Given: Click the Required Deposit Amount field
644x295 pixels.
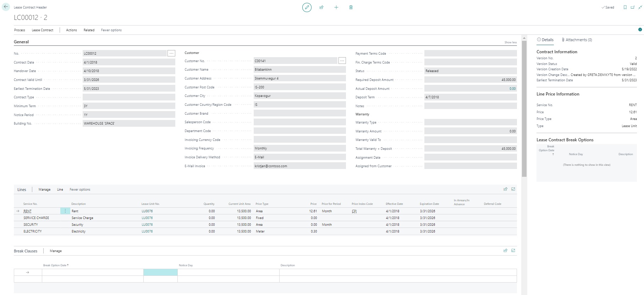Looking at the screenshot, I should point(470,80).
